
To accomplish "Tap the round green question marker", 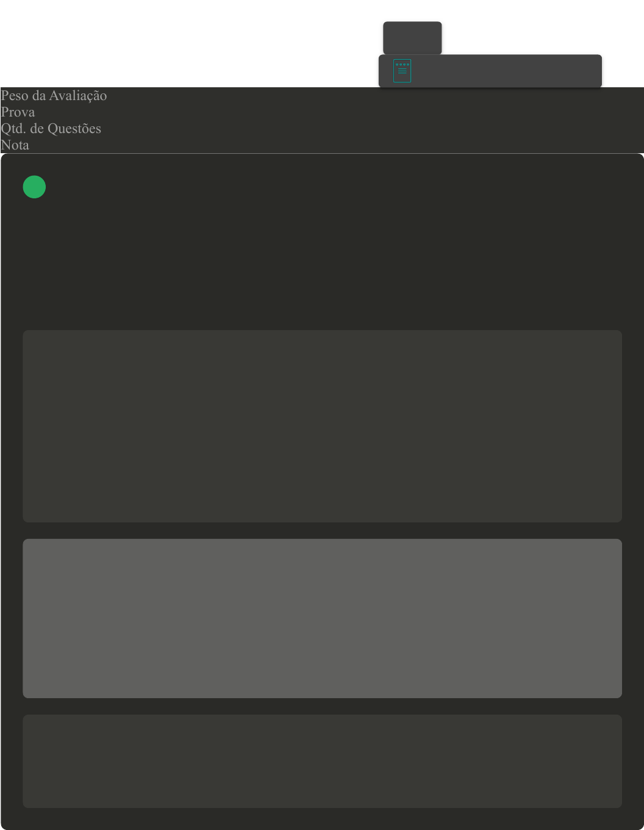I will pos(34,187).
